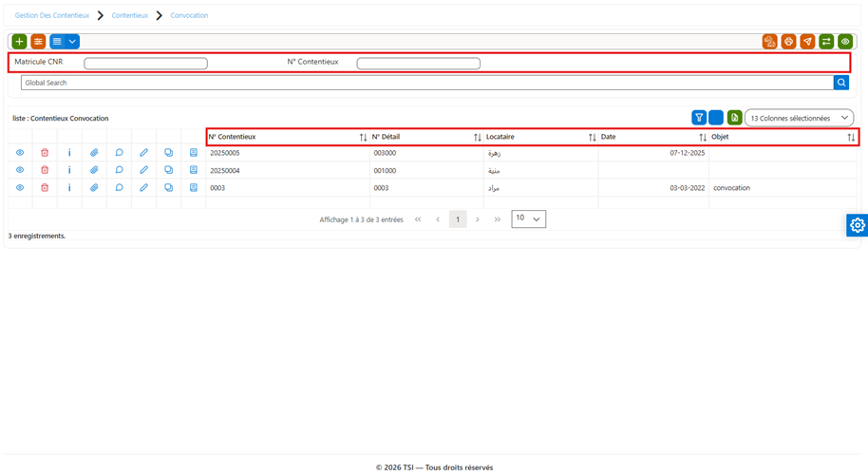Go to Gestion Des Contentieux breadcrumb
This screenshot has width=868, height=476.
[52, 15]
